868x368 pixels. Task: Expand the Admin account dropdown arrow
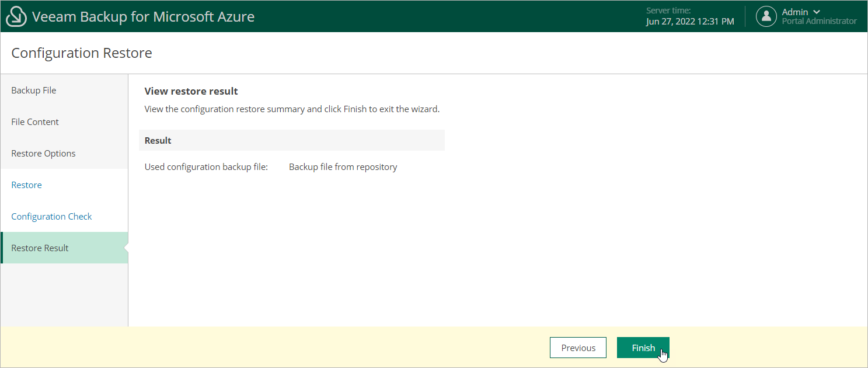[816, 12]
